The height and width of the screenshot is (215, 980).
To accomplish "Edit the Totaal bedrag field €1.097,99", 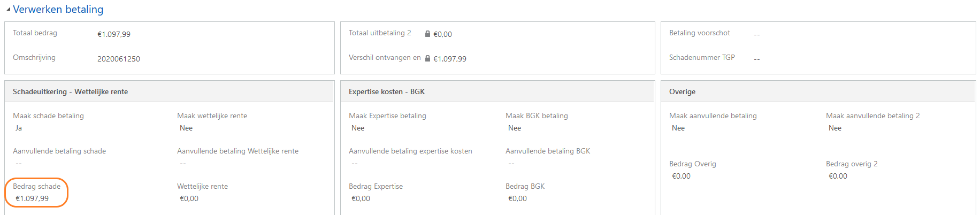I will (x=114, y=34).
